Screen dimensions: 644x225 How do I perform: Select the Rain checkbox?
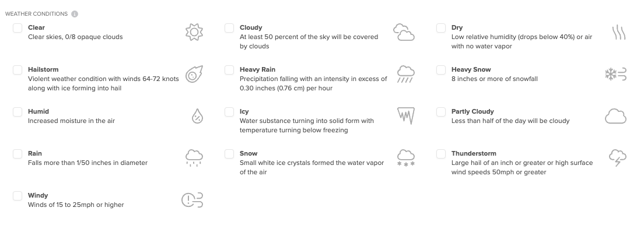click(17, 153)
